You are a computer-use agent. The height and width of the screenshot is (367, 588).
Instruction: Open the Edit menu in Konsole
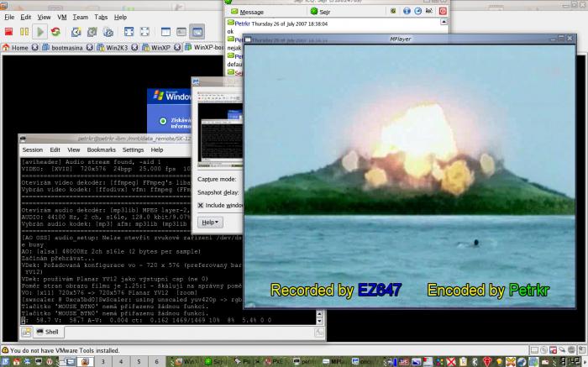point(55,150)
